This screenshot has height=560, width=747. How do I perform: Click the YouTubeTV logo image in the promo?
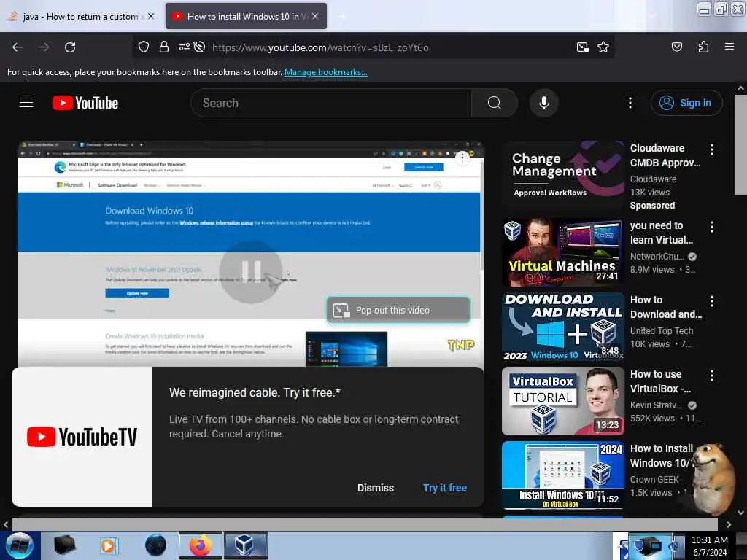pos(82,437)
